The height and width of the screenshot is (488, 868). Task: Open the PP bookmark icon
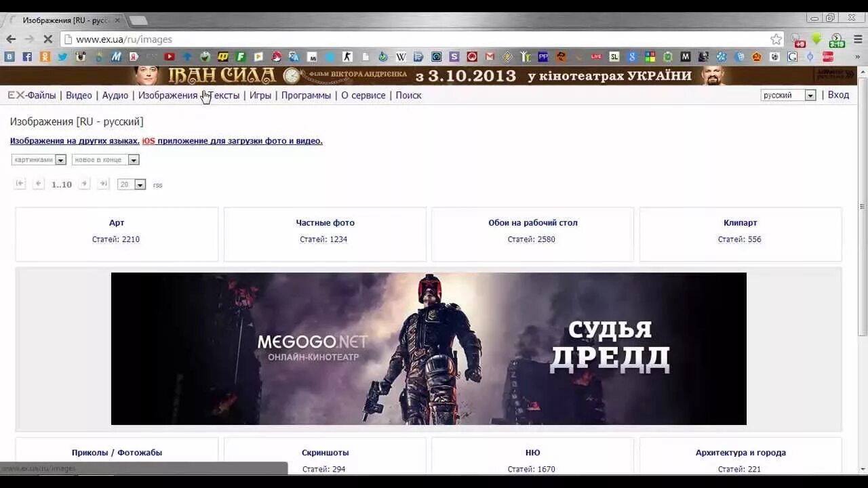click(x=543, y=57)
